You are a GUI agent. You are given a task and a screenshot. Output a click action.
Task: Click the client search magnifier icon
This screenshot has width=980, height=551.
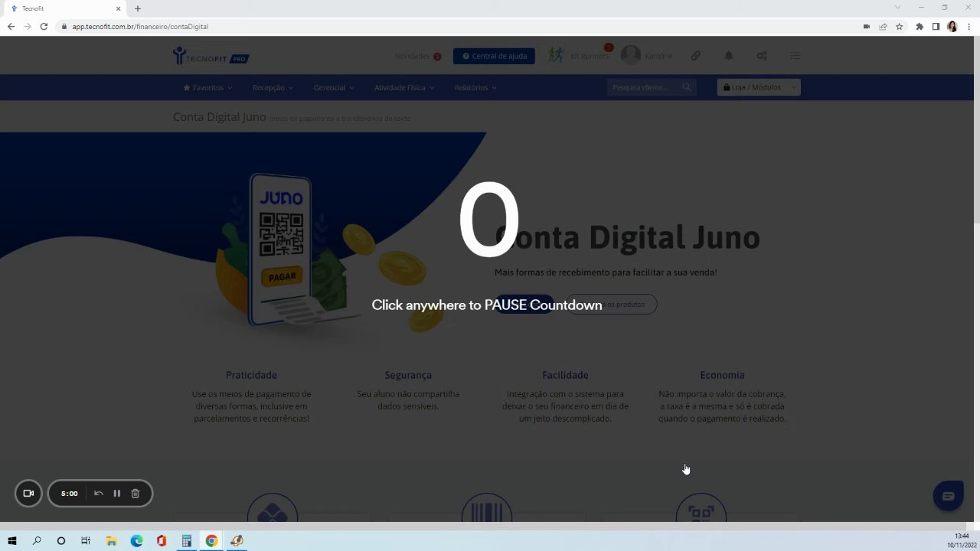point(687,87)
